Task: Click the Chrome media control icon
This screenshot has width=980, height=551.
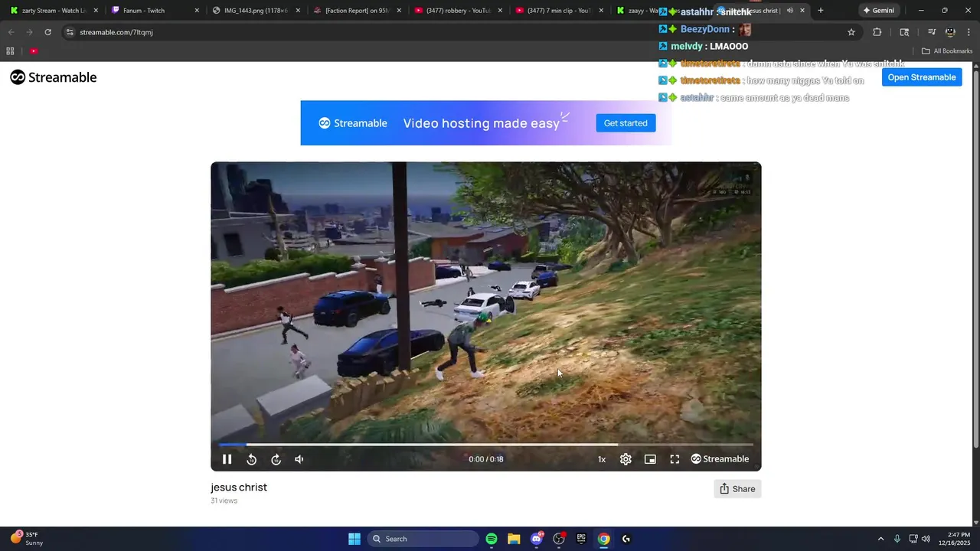Action: pyautogui.click(x=932, y=32)
